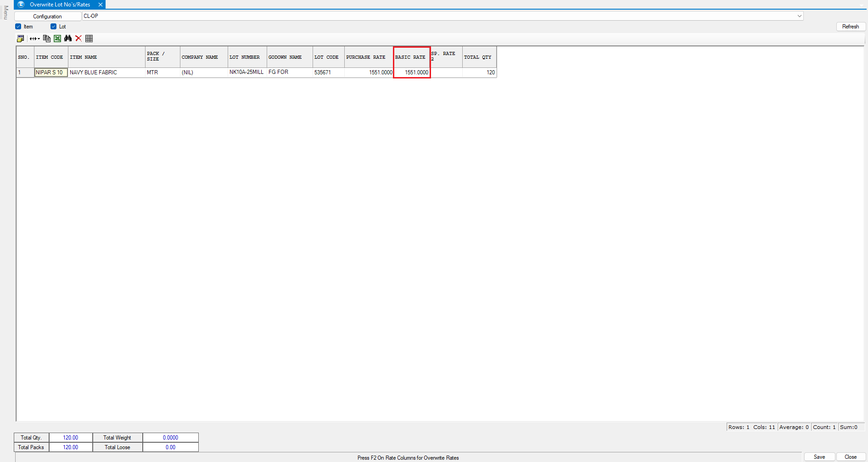This screenshot has width=868, height=462.
Task: Expand the CL-OP configuration dropdown
Action: [x=799, y=16]
